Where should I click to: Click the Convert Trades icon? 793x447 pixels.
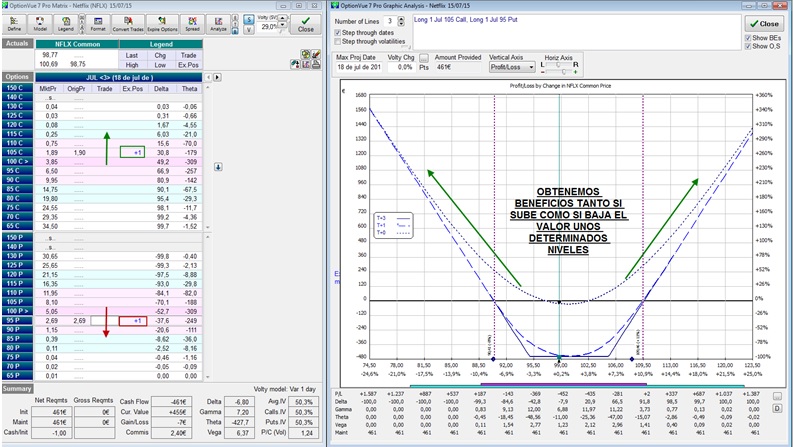(127, 23)
